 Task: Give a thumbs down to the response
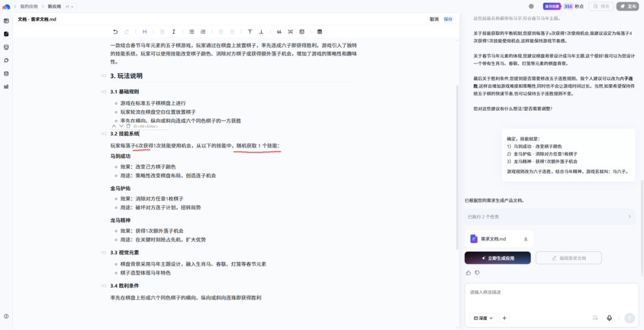[477, 273]
